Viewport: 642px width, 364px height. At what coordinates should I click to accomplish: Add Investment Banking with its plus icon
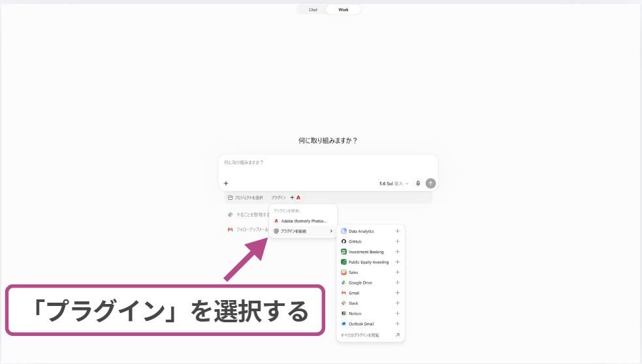tap(397, 252)
